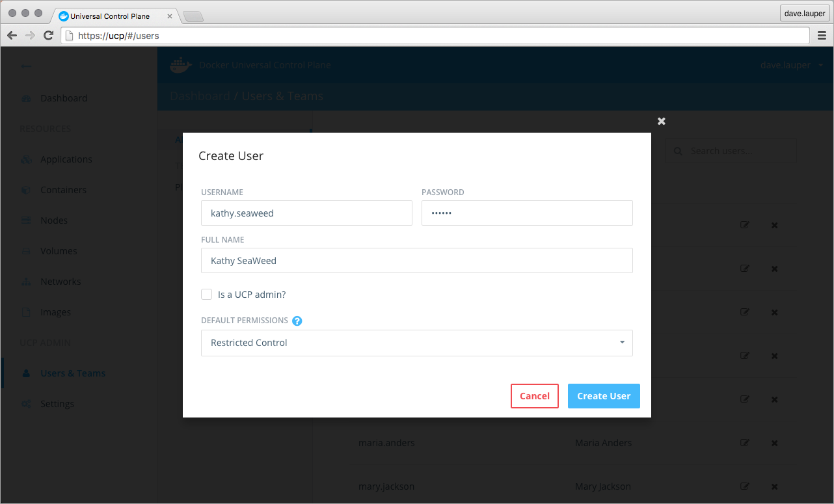
Task: Click the Default Permissions help icon
Action: [297, 321]
